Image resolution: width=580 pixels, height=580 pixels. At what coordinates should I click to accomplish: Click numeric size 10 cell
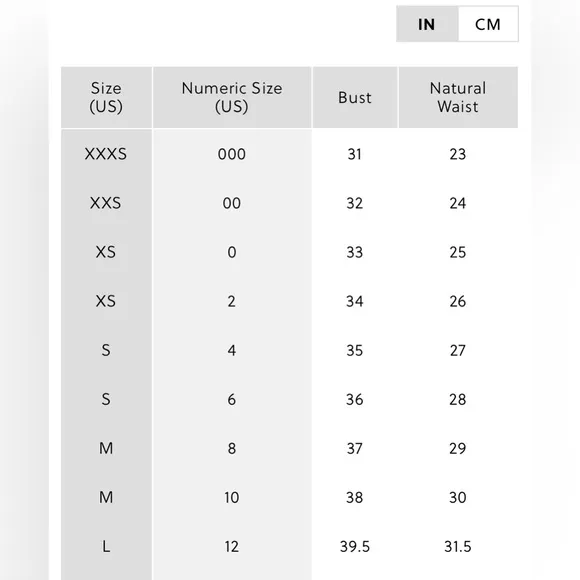tap(232, 498)
